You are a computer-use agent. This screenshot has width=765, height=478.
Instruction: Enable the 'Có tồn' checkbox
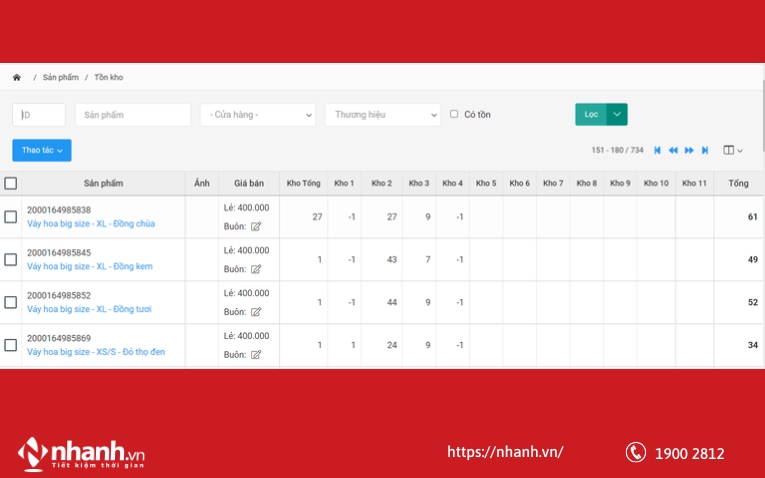[x=454, y=114]
